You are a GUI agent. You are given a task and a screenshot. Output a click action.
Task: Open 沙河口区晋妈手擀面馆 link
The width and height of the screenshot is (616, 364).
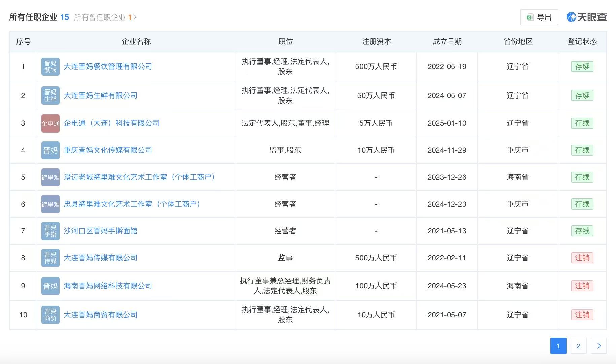(x=100, y=231)
